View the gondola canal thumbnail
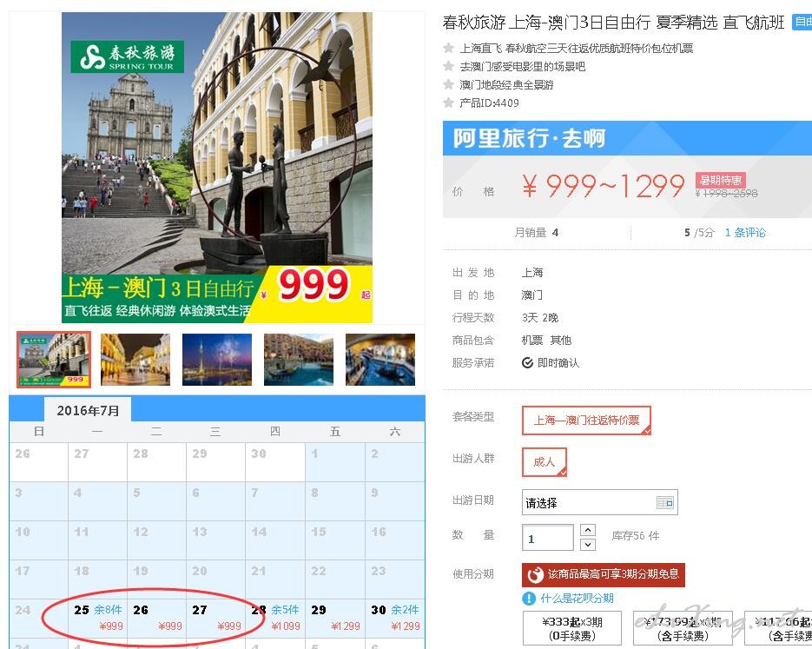 380,360
